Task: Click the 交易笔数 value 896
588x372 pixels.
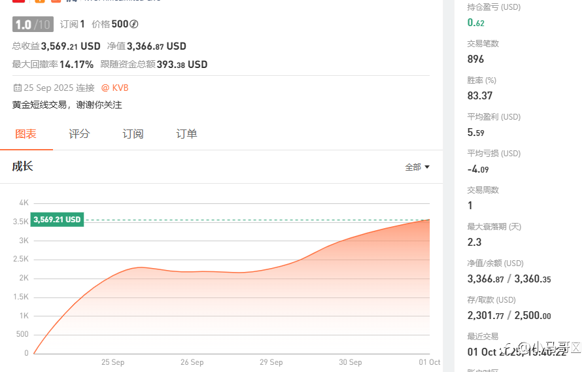Action: [x=476, y=59]
